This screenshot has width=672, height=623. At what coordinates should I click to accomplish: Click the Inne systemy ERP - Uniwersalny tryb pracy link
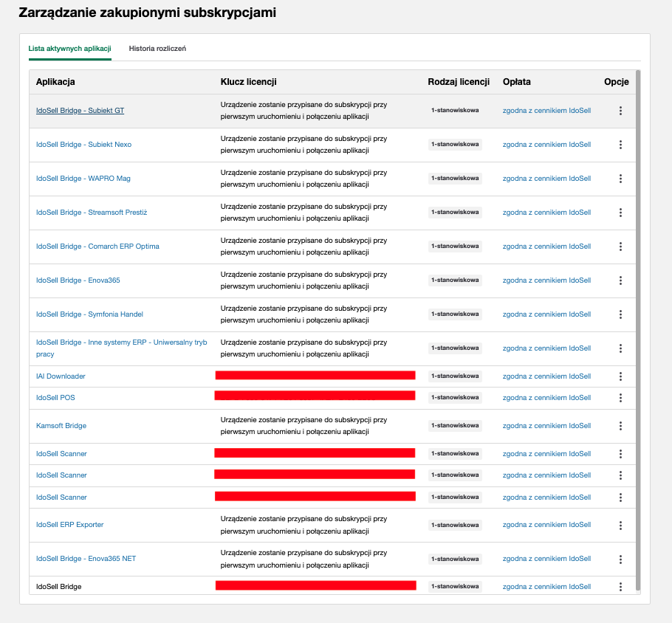tap(121, 348)
